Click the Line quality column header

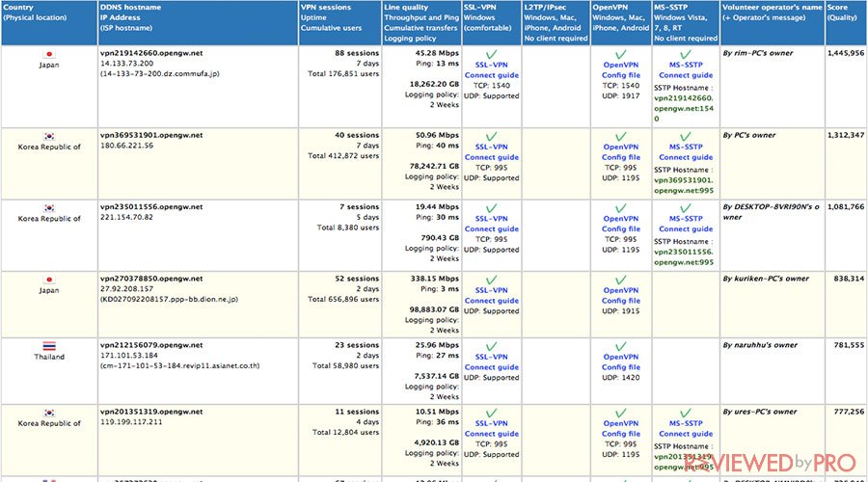click(421, 23)
